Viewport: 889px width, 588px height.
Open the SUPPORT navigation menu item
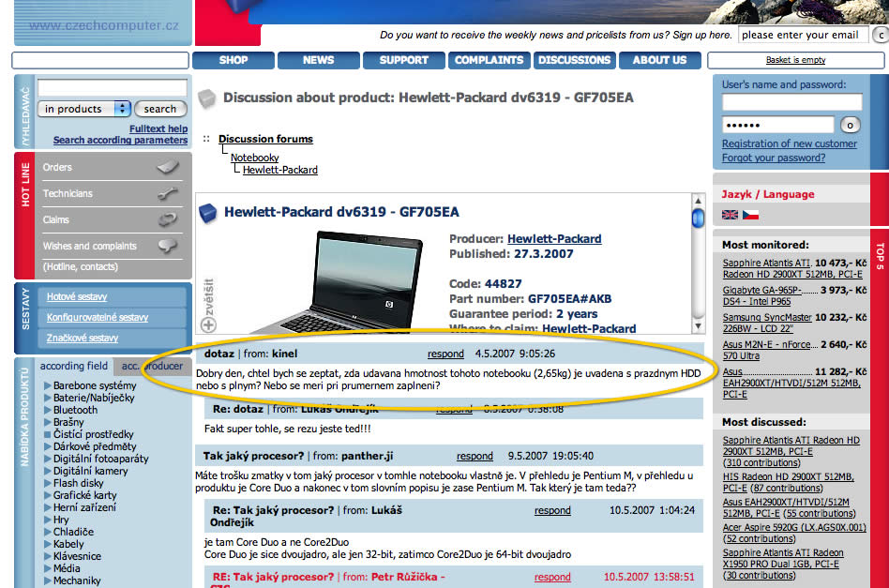(404, 60)
